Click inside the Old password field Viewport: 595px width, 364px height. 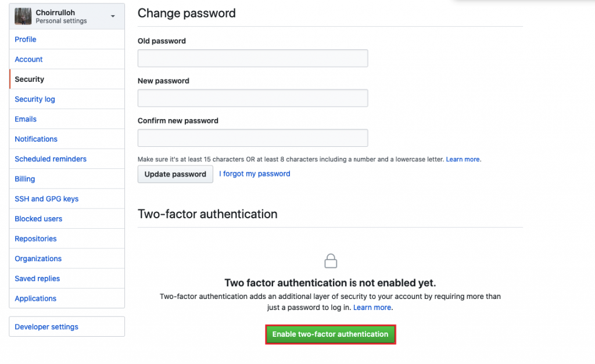coord(252,58)
